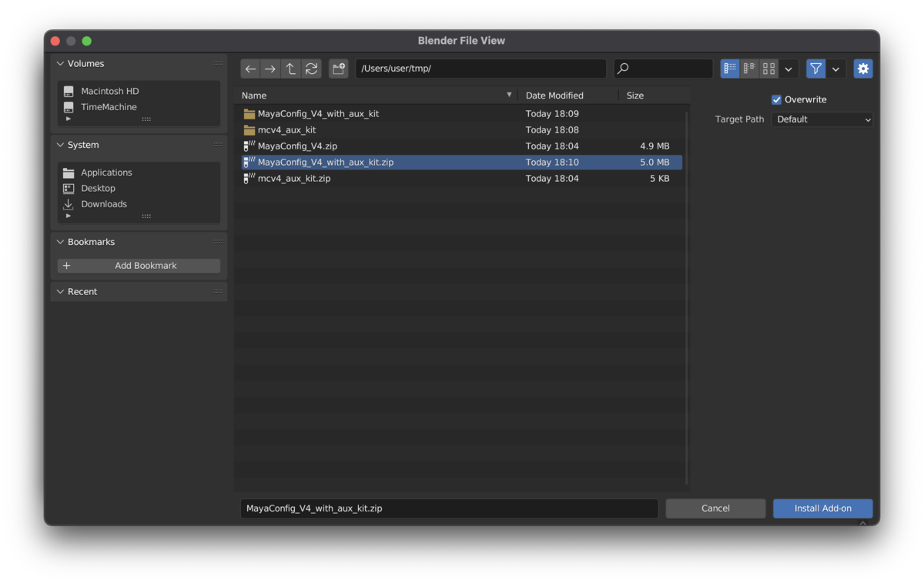This screenshot has width=924, height=584.
Task: Click Applications folder icon
Action: tap(69, 173)
